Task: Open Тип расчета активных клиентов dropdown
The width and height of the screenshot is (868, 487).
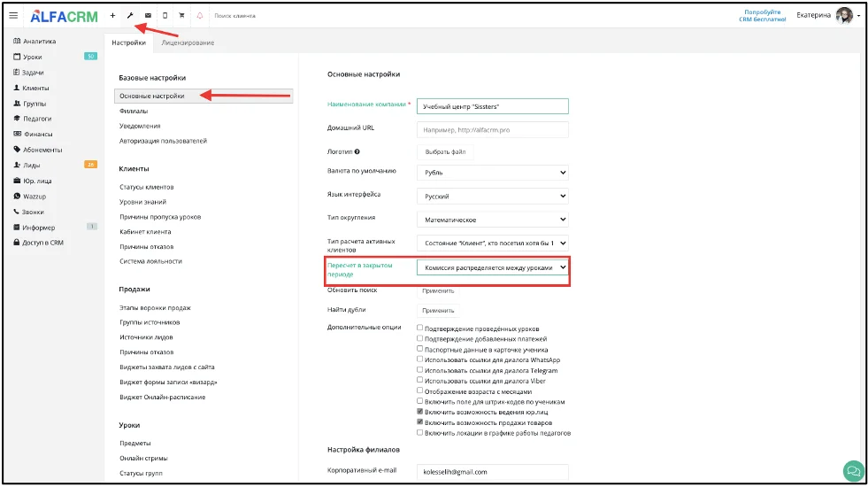Action: pos(493,243)
